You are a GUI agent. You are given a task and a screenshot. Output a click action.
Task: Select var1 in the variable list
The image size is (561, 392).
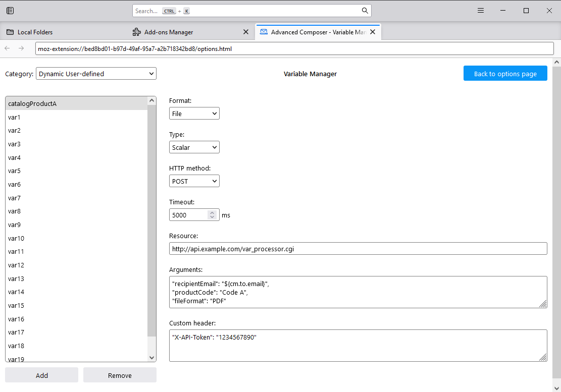[x=76, y=117]
